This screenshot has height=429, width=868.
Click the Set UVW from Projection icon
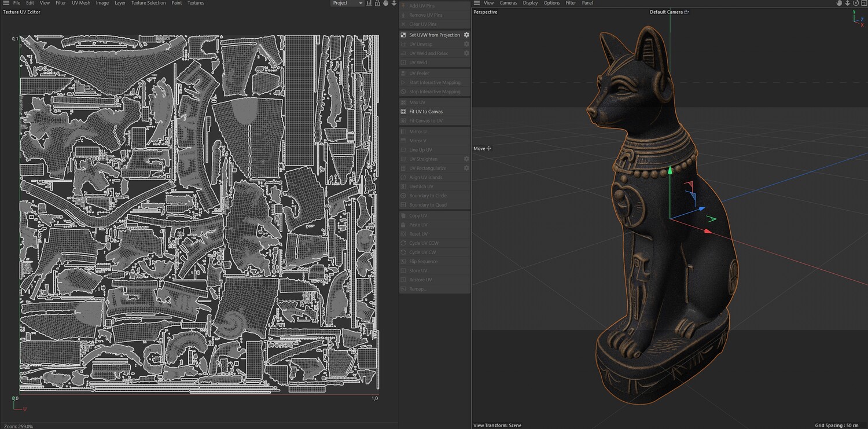[403, 35]
